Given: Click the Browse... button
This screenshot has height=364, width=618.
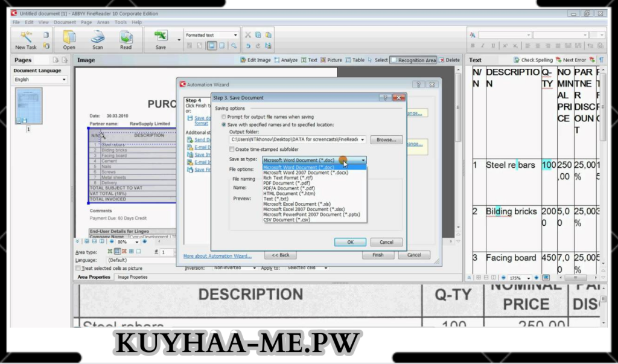Looking at the screenshot, I should (x=386, y=139).
